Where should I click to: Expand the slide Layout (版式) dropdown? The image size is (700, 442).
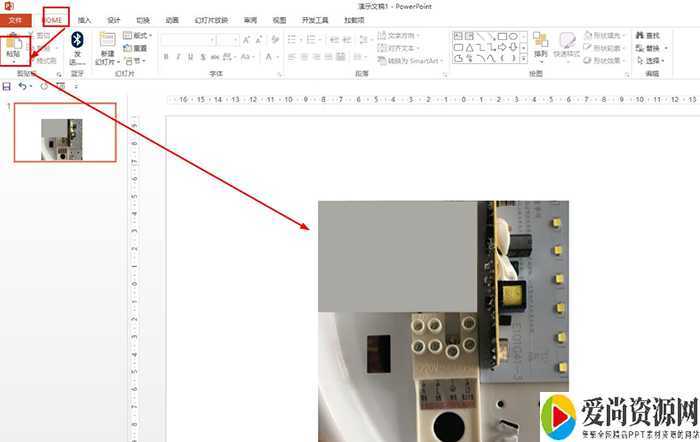click(x=140, y=35)
